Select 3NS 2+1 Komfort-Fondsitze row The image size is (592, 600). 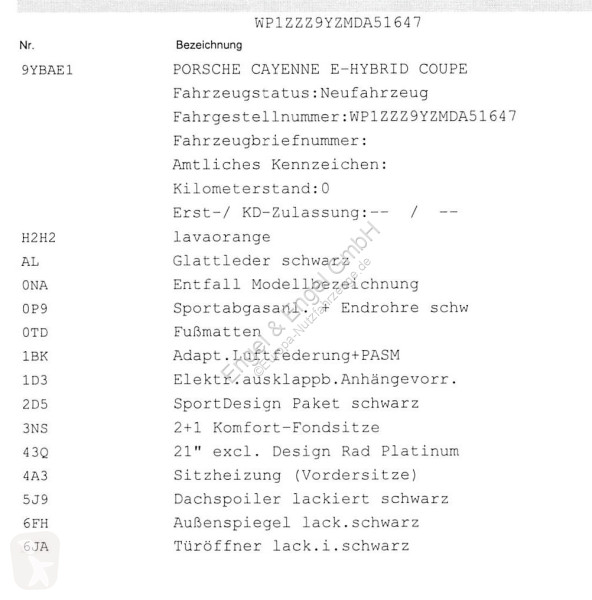pos(201,428)
